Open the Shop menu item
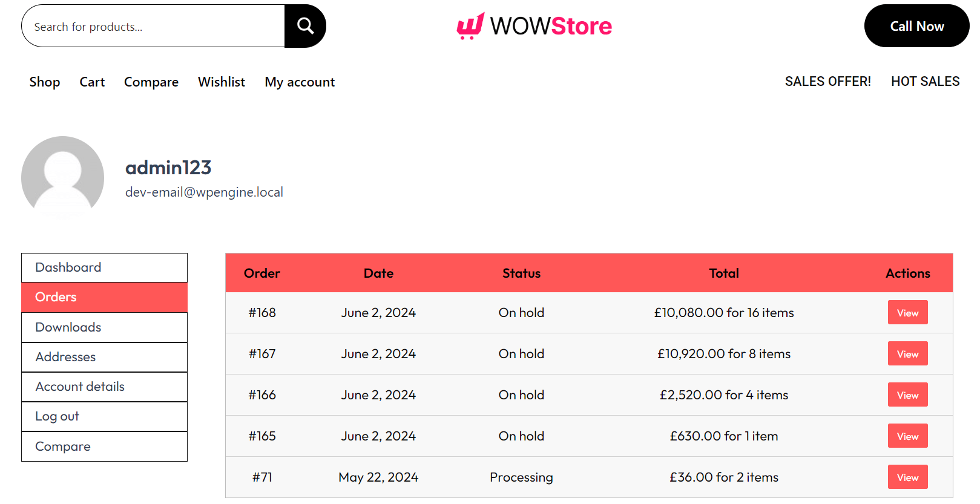The image size is (980, 504). 44,82
